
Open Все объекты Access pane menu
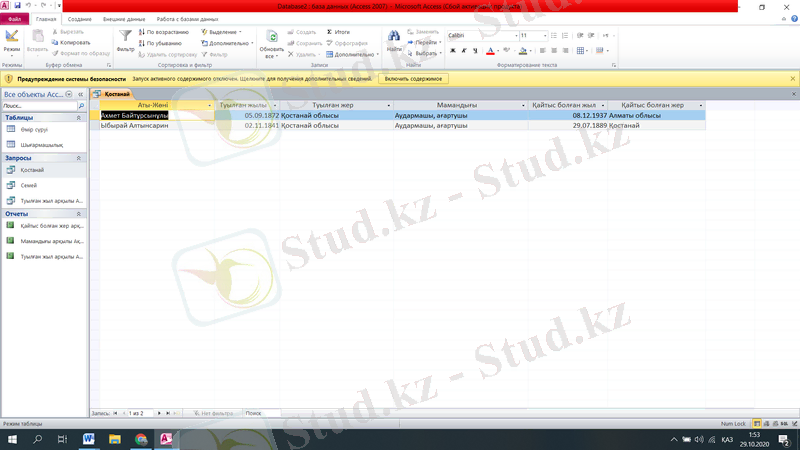coord(69,94)
